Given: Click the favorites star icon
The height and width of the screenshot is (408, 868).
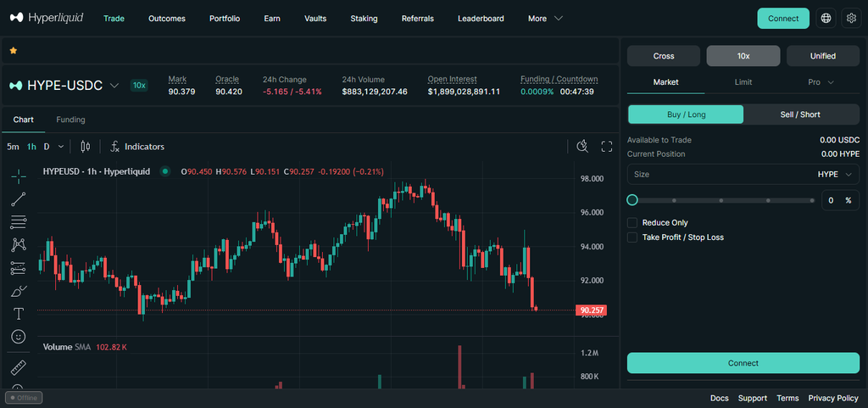Looking at the screenshot, I should coord(14,50).
